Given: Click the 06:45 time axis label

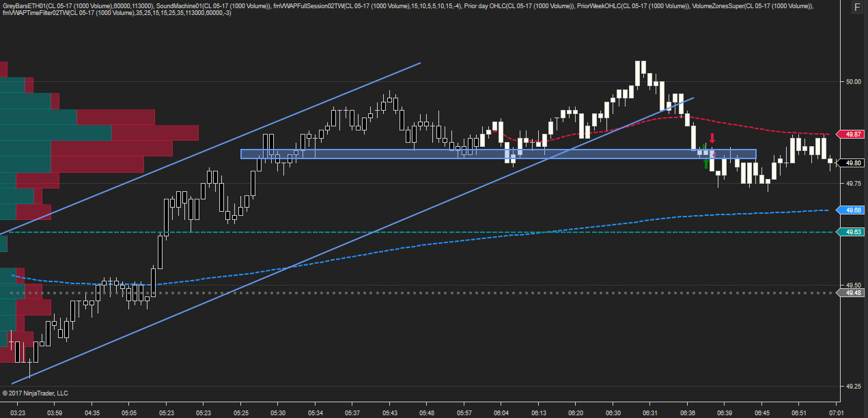Looking at the screenshot, I should coord(762,413).
